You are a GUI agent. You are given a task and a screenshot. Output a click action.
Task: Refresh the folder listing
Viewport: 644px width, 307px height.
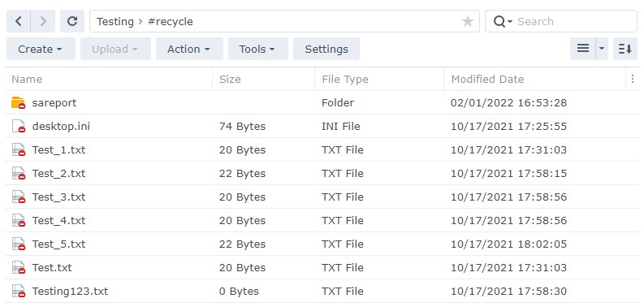[x=72, y=21]
